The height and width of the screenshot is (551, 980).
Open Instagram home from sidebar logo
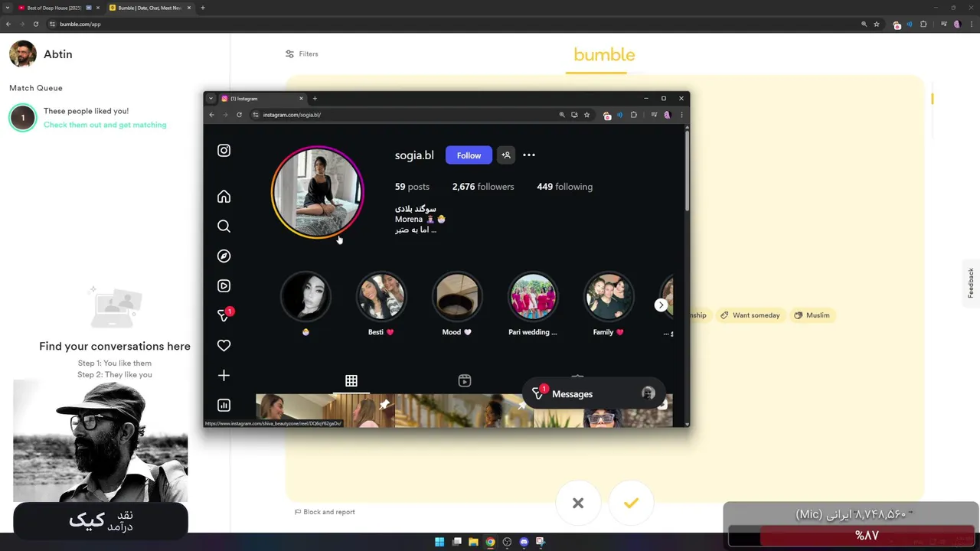[x=224, y=151]
